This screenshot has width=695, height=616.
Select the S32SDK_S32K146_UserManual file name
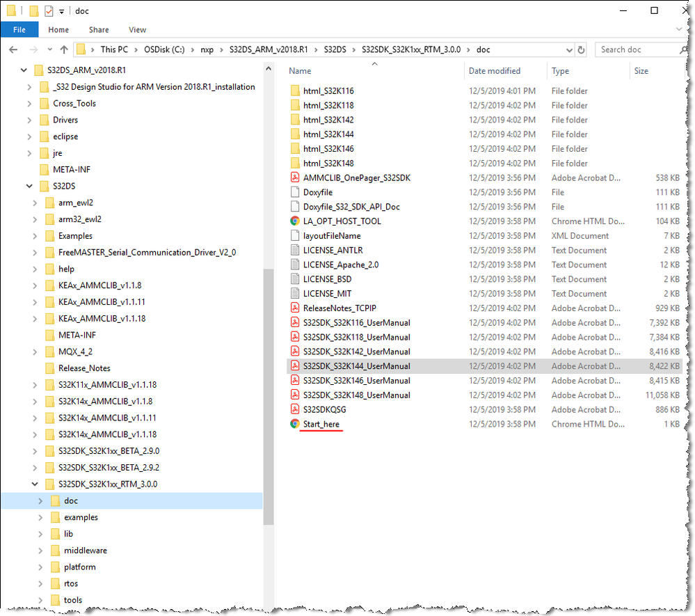point(357,381)
